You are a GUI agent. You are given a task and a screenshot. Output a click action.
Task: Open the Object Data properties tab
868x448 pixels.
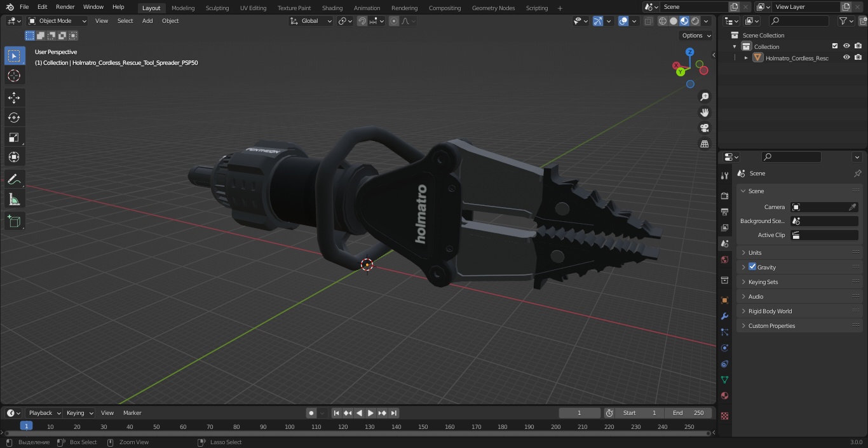(x=724, y=379)
